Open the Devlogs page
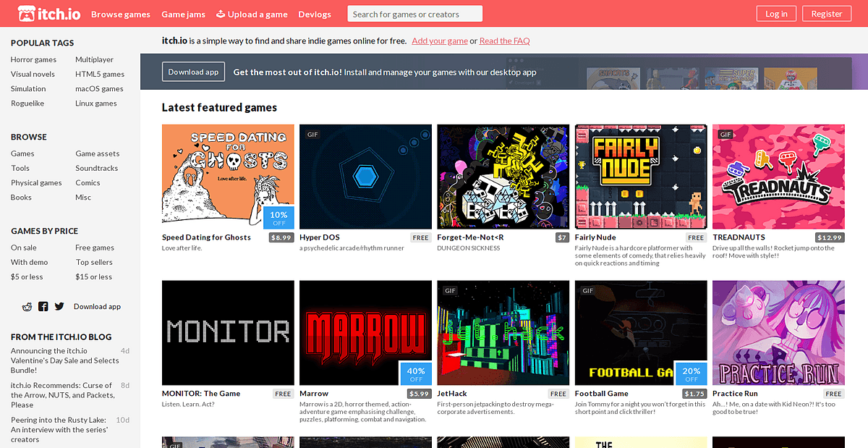This screenshot has width=868, height=448. coord(315,14)
